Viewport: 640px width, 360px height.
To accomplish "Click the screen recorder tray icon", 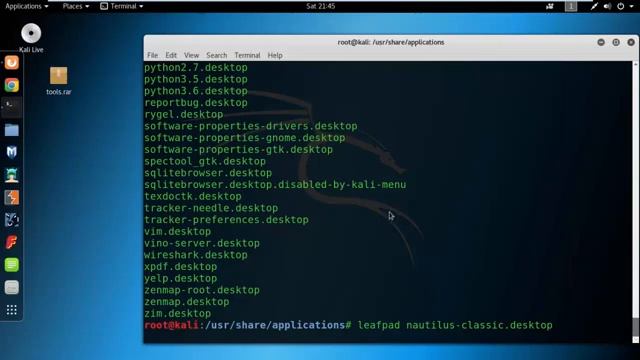I will (x=550, y=6).
